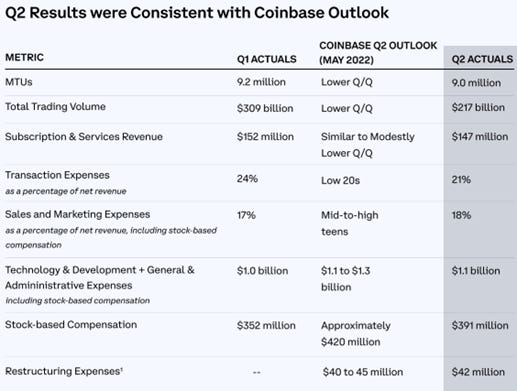This screenshot has width=517, height=391.
Task: Select the 9.0 million Q2 value
Action: coord(476,83)
